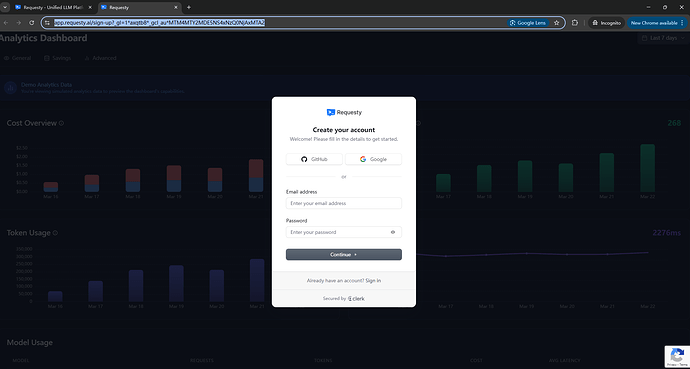Click the Password input field

(344, 232)
